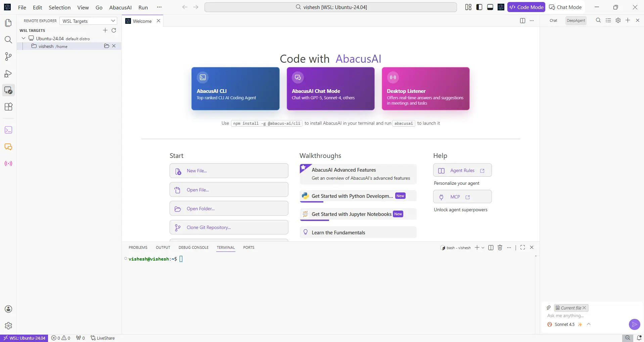Image resolution: width=644 pixels, height=342 pixels.
Task: Send the chat message with the arrow button
Action: pyautogui.click(x=634, y=324)
